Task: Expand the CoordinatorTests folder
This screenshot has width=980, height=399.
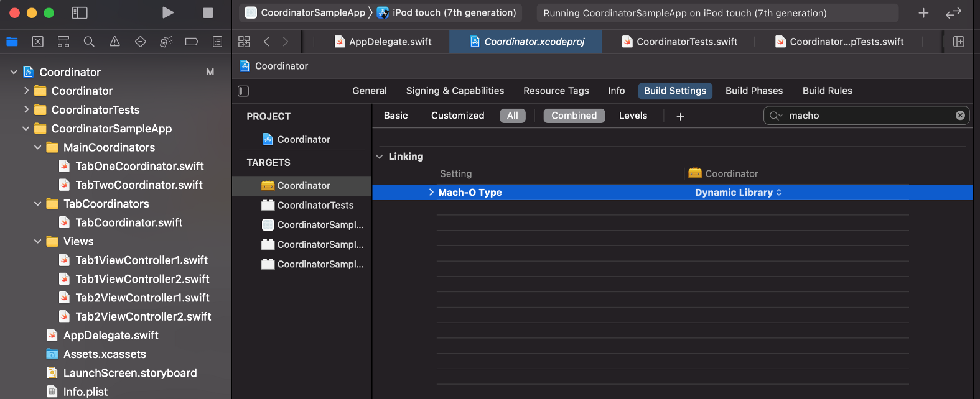Action: (26, 109)
